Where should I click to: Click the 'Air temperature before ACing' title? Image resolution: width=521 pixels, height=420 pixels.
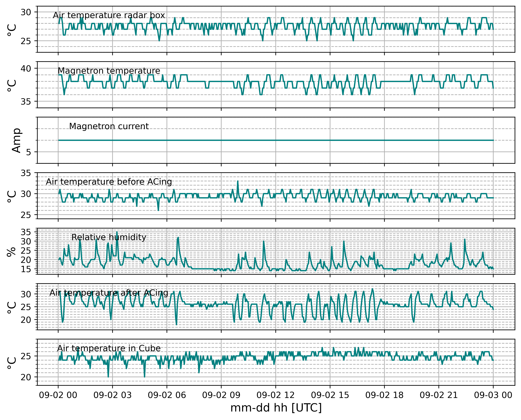pos(109,182)
